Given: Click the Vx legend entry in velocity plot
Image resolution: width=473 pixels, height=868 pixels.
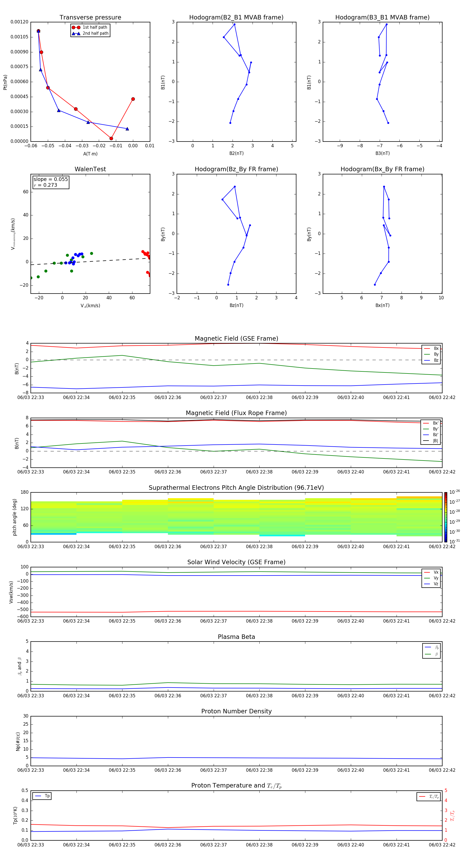Looking at the screenshot, I should coord(431,572).
